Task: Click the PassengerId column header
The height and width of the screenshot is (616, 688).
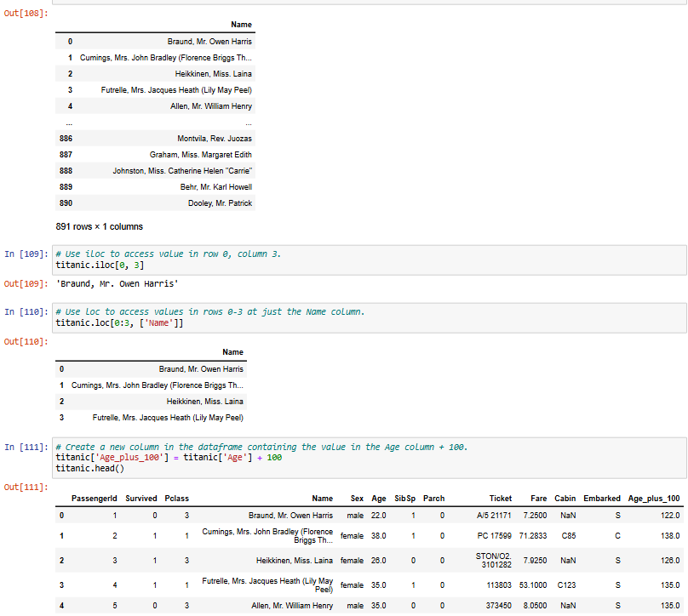Action: [x=94, y=499]
